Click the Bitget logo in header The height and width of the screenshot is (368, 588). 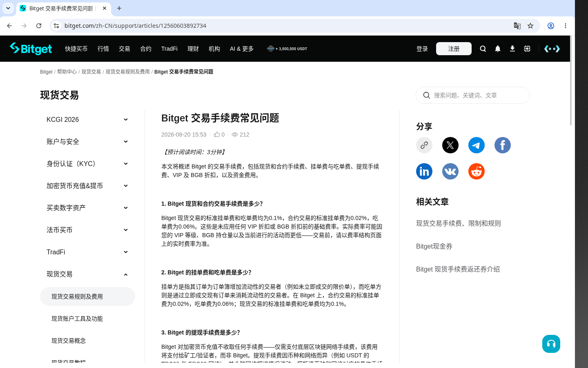click(x=31, y=49)
